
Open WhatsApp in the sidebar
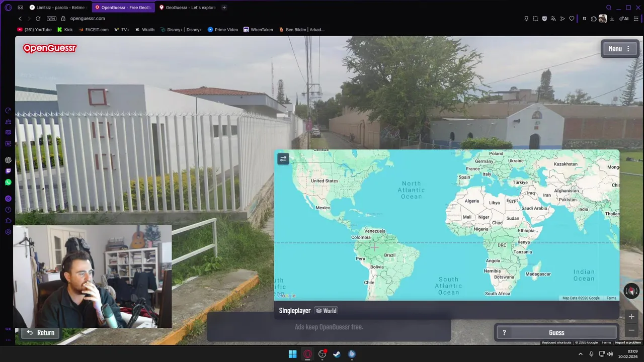[x=8, y=182]
